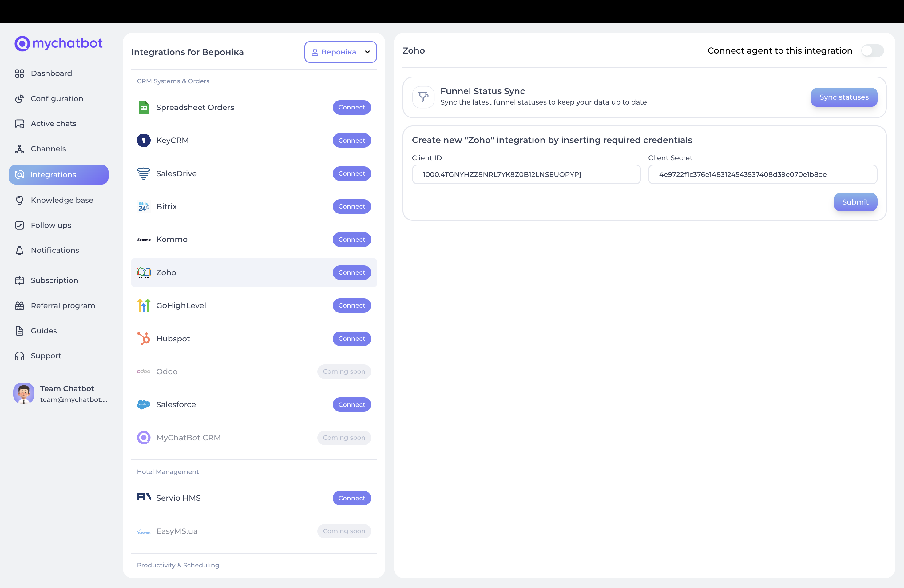Image resolution: width=904 pixels, height=588 pixels.
Task: Open Active chats from the sidebar
Action: coord(54,123)
